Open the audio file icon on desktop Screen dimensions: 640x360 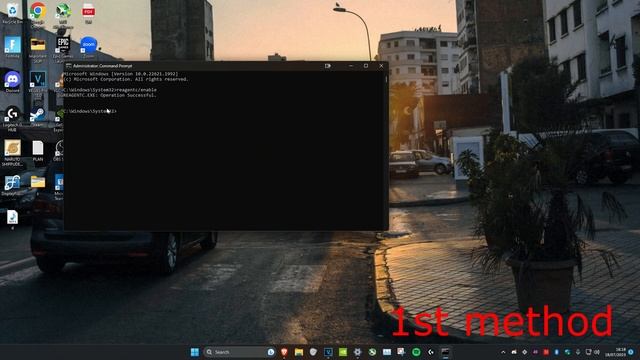click(13, 219)
